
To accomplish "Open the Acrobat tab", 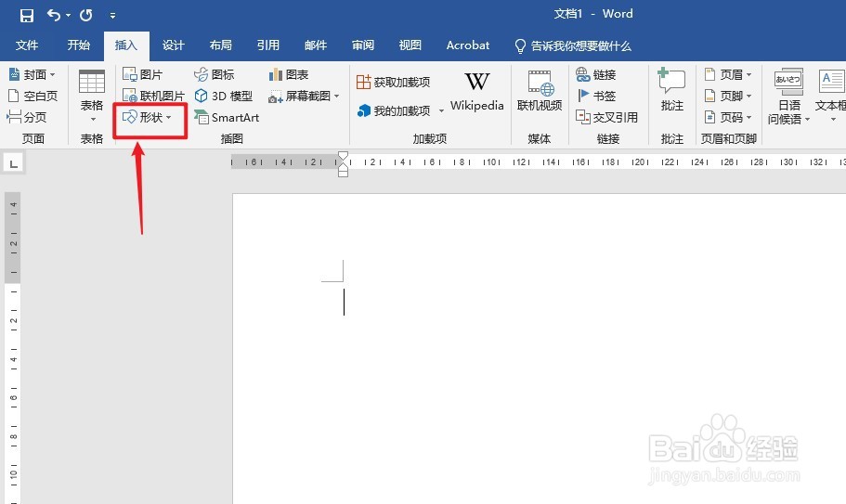I will pos(468,45).
